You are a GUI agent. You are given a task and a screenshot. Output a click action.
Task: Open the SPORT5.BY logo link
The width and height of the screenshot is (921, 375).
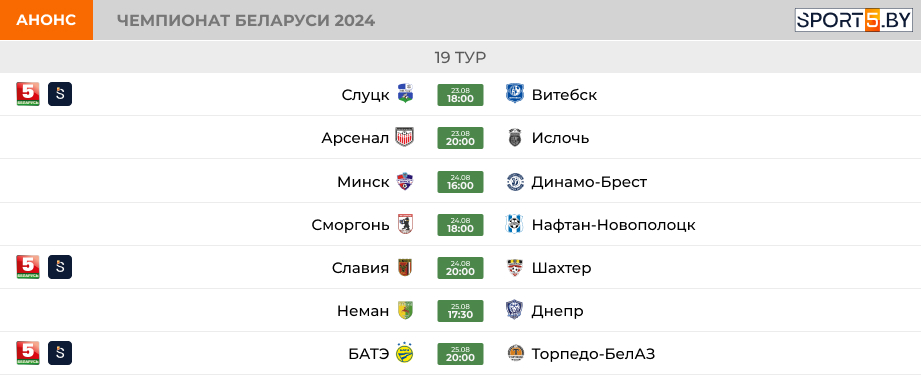coord(853,20)
